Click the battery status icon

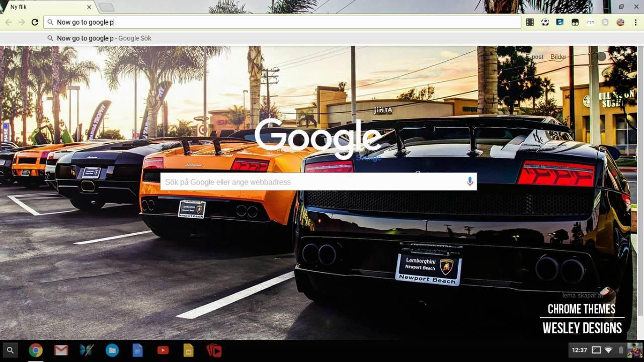[x=621, y=350]
